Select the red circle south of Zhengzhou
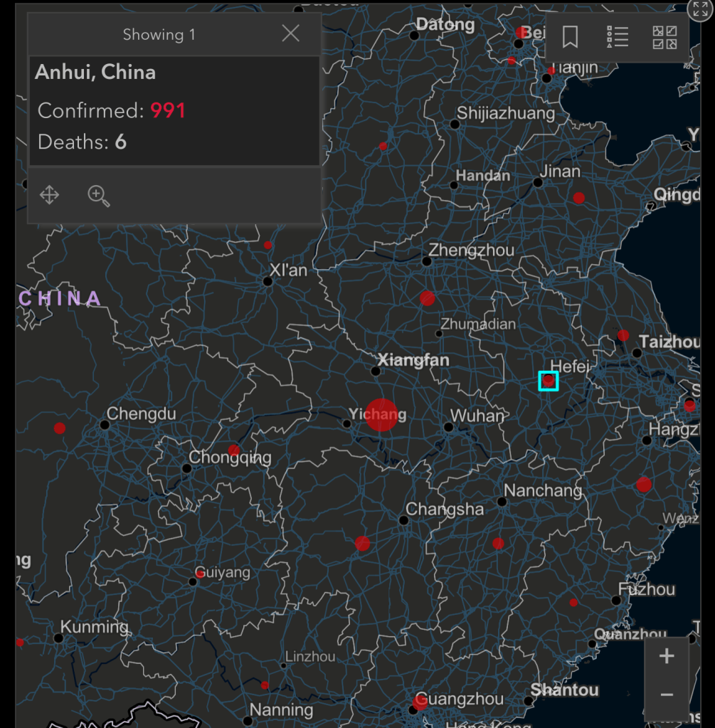The image size is (715, 728). click(427, 298)
